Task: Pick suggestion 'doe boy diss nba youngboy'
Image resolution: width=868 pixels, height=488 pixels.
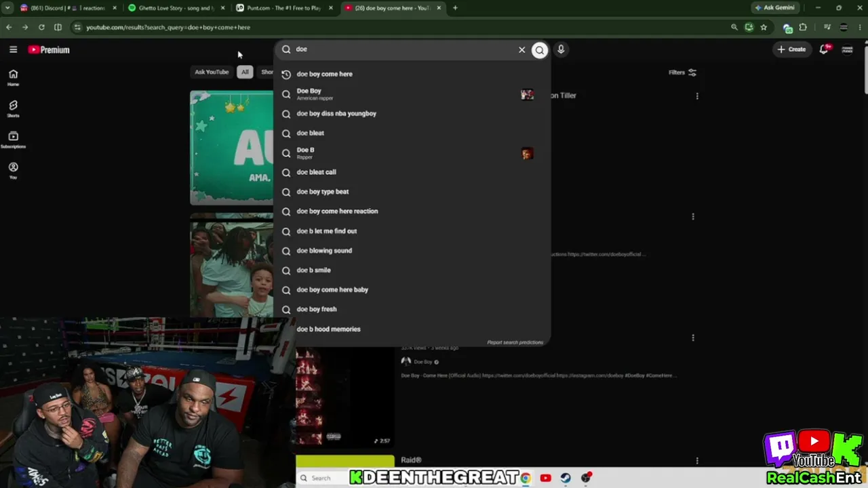Action: tap(412, 113)
